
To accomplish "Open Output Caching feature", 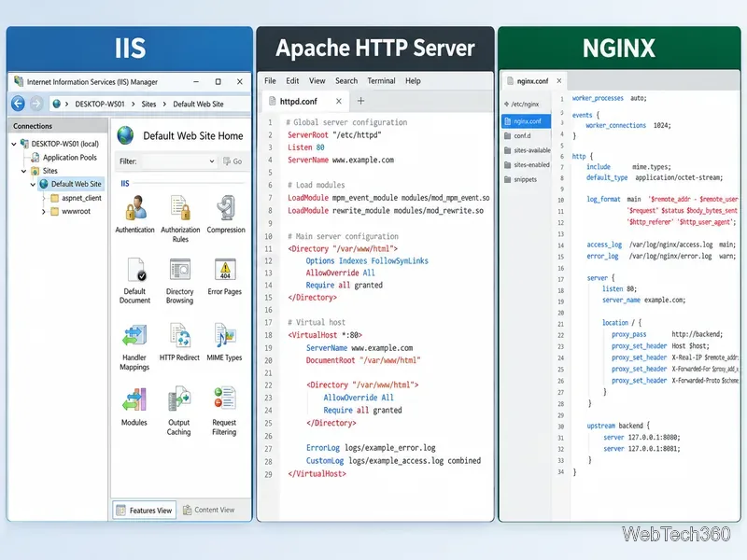I will pos(178,412).
